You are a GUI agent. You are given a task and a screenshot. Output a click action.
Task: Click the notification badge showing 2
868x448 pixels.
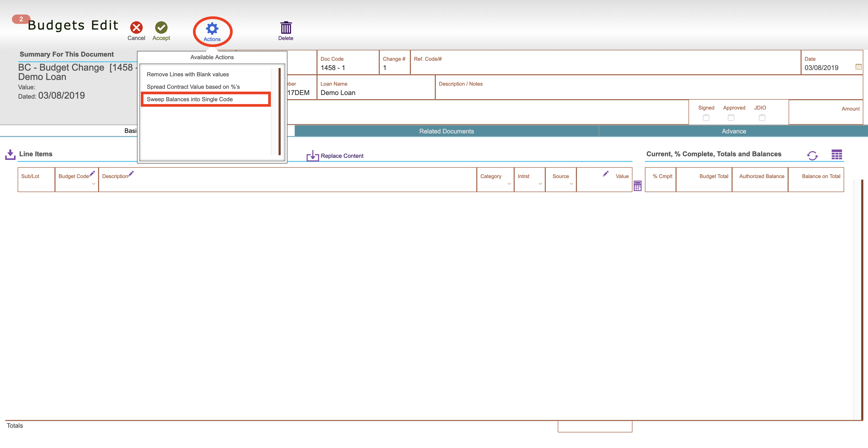click(x=21, y=19)
